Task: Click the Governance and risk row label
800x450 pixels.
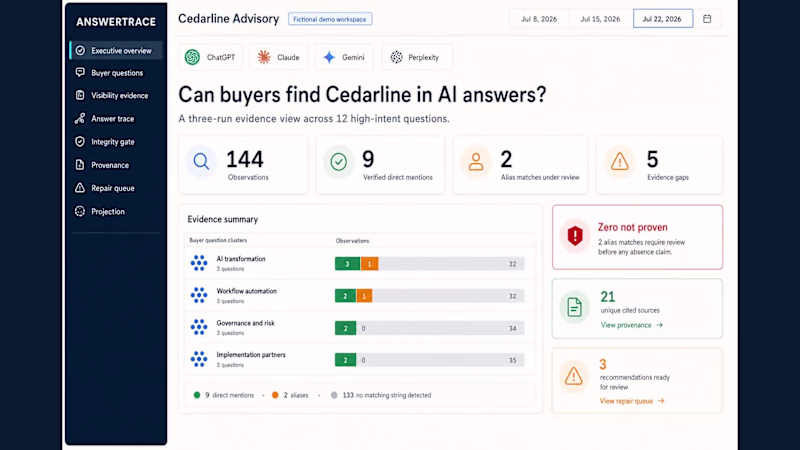Action: (x=245, y=323)
